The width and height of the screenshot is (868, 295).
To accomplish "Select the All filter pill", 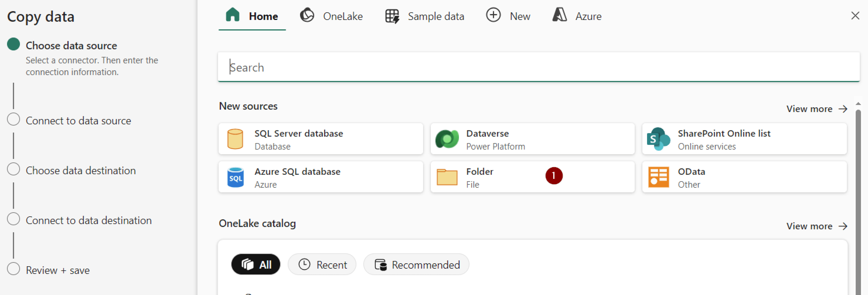I will (256, 264).
